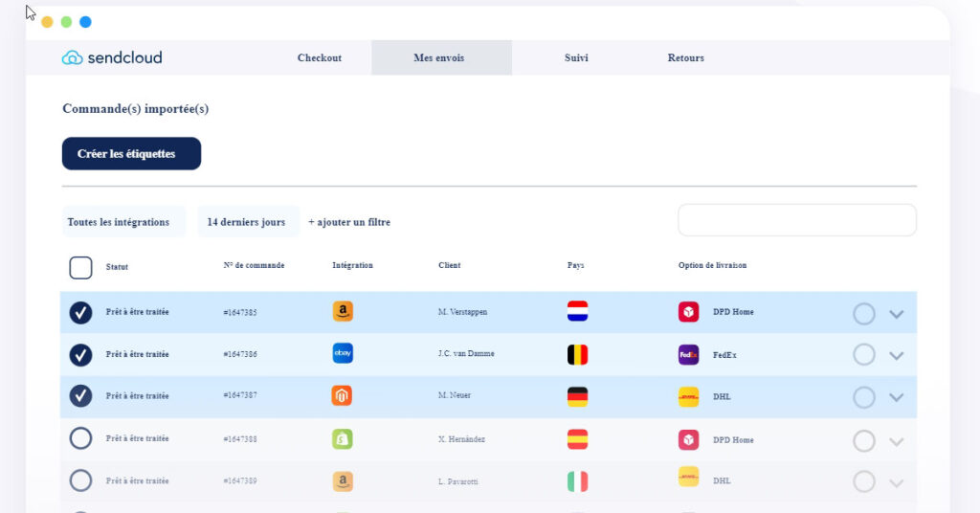Click FedEx carrier icon
The height and width of the screenshot is (513, 980).
pyautogui.click(x=689, y=355)
